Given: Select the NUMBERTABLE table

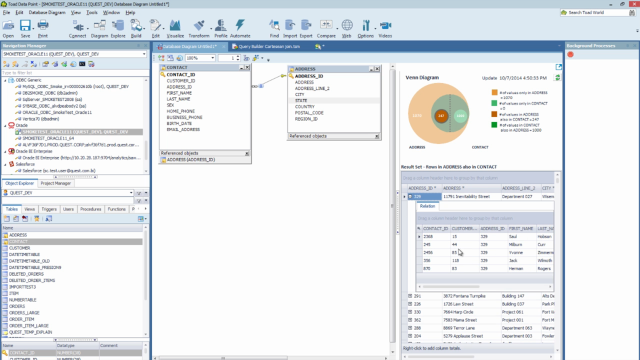Looking at the screenshot, I should coord(22,300).
